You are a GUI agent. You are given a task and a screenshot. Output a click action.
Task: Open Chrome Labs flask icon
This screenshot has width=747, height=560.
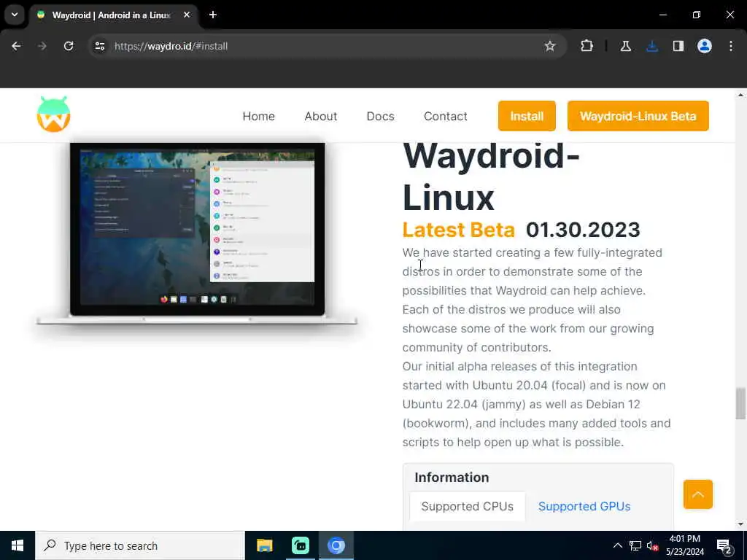pos(626,46)
